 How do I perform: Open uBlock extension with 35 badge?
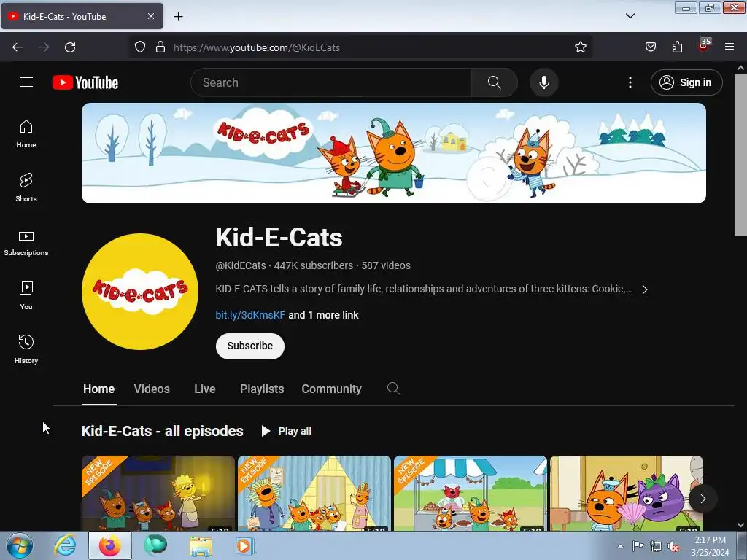pyautogui.click(x=704, y=46)
